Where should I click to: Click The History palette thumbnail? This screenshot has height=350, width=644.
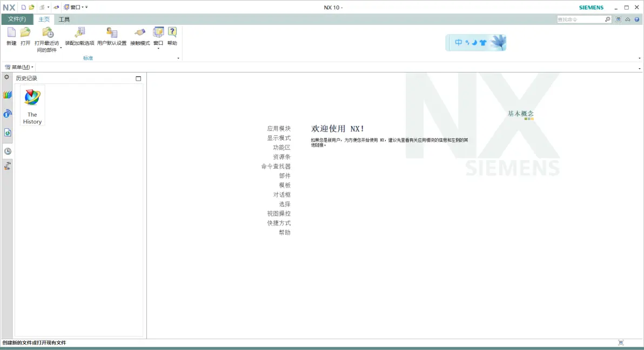click(32, 105)
